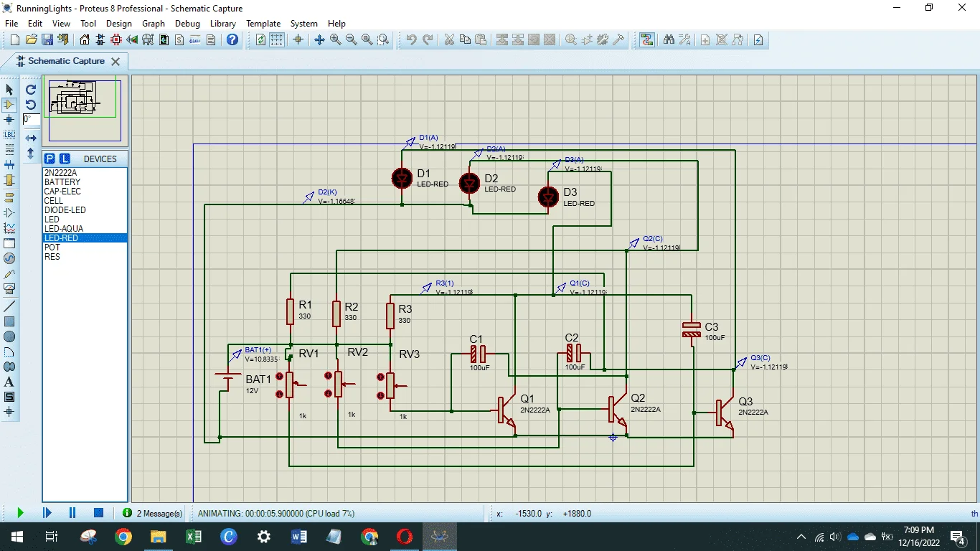
Task: Open Search and Tag binoculars tool
Action: tap(669, 39)
